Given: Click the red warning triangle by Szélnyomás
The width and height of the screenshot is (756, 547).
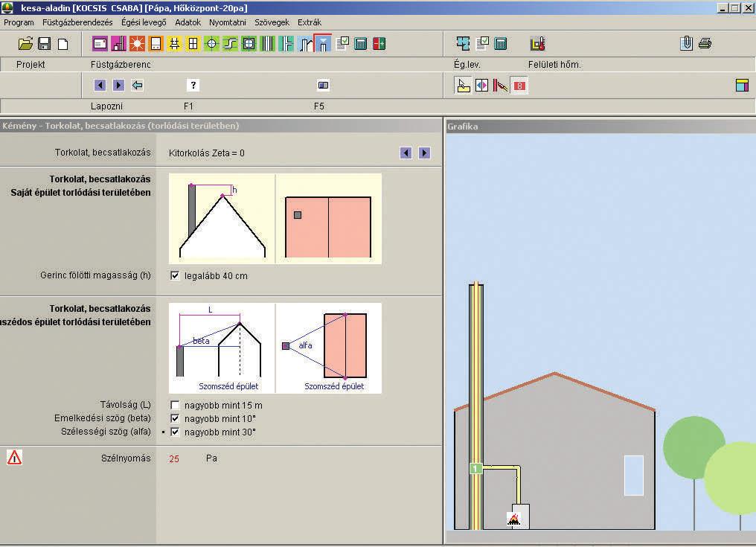Looking at the screenshot, I should tap(14, 457).
